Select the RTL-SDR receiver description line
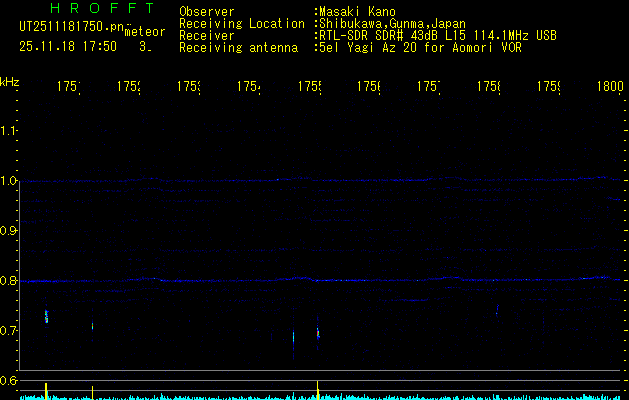 436,35
